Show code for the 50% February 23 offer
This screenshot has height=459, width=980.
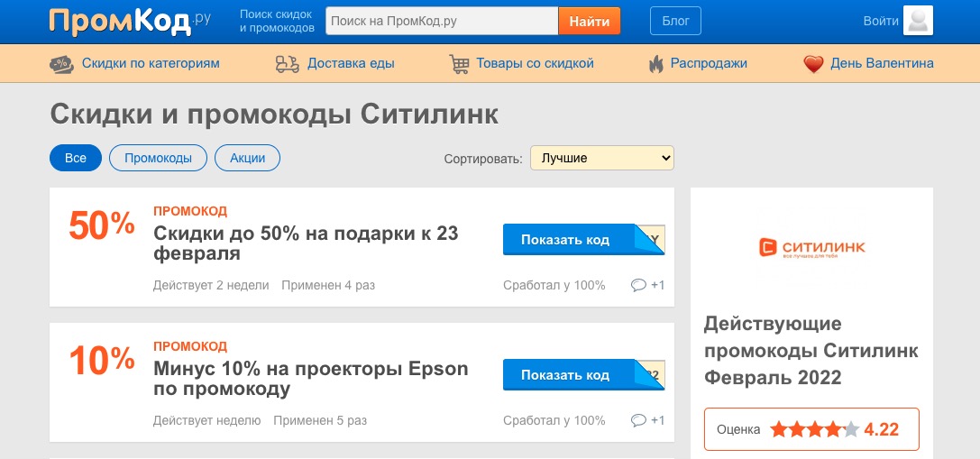pos(565,240)
